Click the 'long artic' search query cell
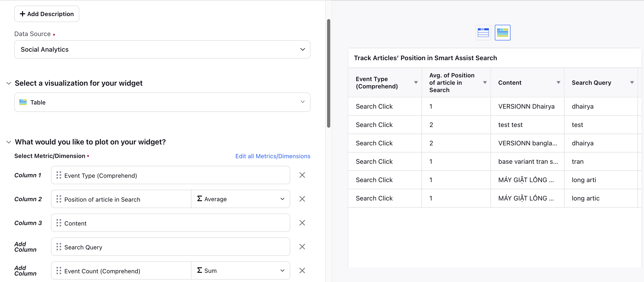This screenshot has height=282, width=644. point(601,198)
